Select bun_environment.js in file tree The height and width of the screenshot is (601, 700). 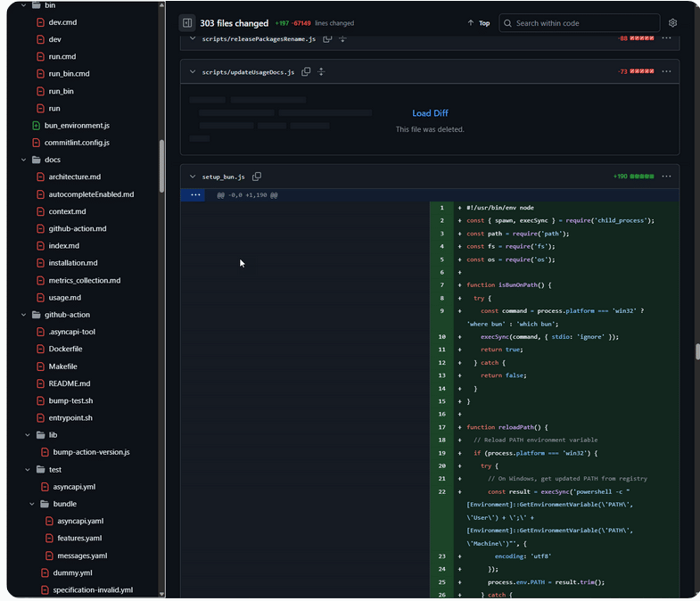pyautogui.click(x=77, y=126)
